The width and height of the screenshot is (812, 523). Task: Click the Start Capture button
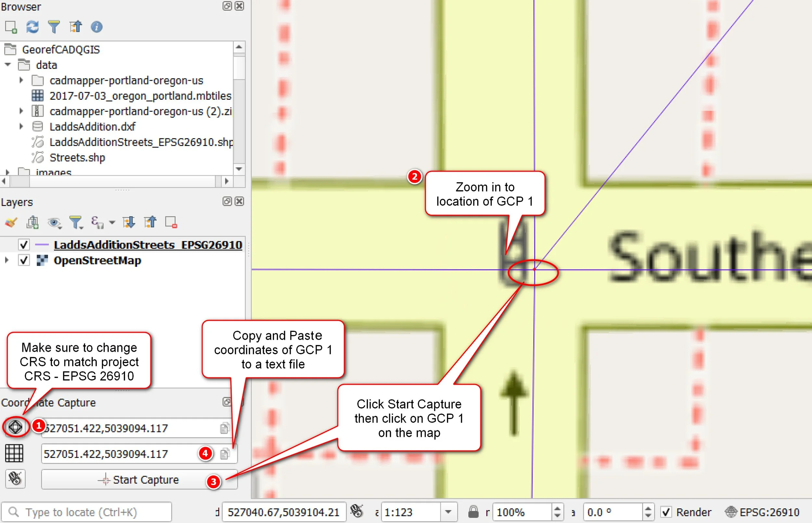pyautogui.click(x=139, y=479)
